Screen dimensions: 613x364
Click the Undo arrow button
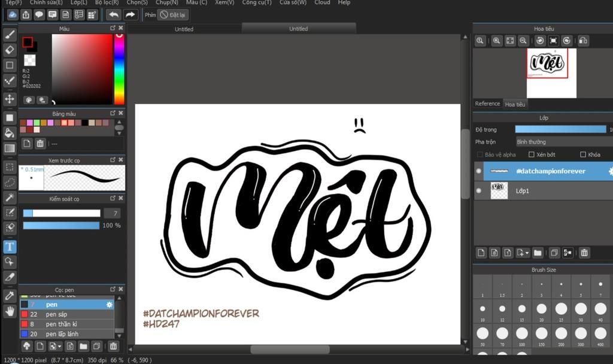coord(113,15)
